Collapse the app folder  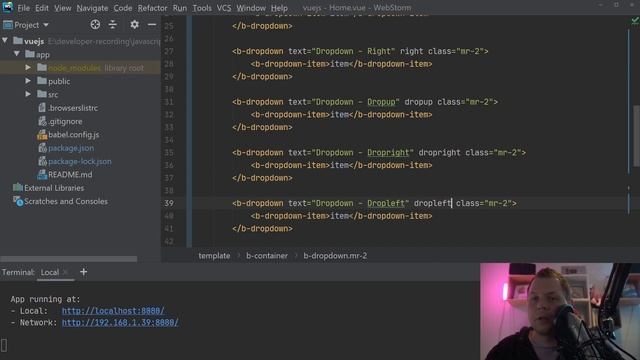pyautogui.click(x=17, y=54)
